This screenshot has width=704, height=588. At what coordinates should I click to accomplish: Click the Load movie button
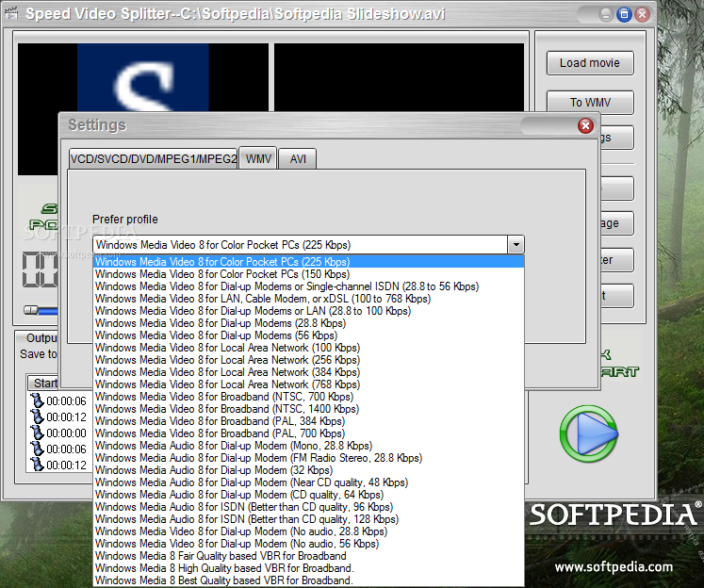pos(590,63)
